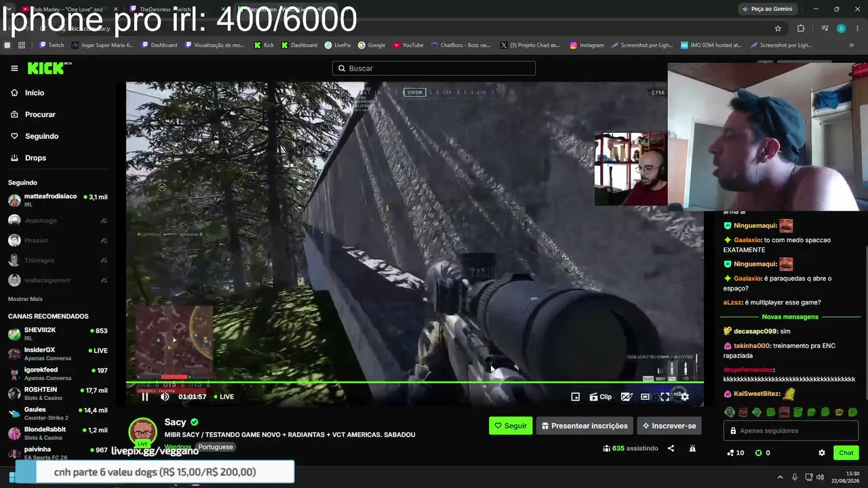Open the offline Phasiot channel
868x488 pixels.
coord(58,241)
